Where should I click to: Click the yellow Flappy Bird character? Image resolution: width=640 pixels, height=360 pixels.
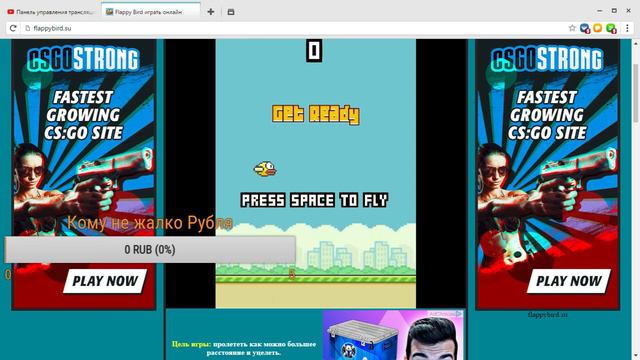point(265,169)
